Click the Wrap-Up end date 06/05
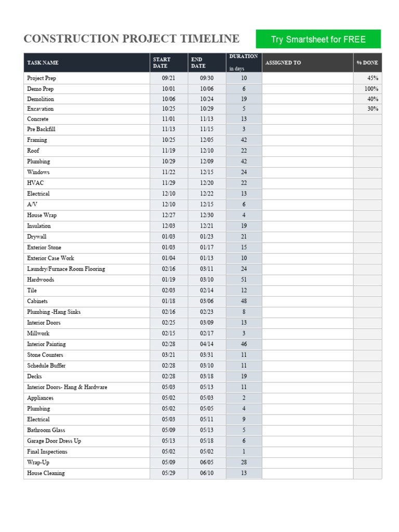The height and width of the screenshot is (532, 399). (207, 462)
